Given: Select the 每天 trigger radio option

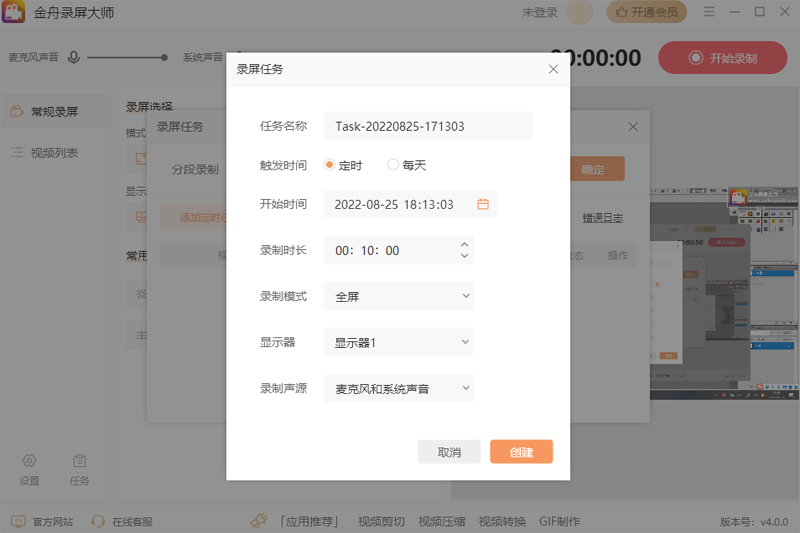Looking at the screenshot, I should [x=393, y=165].
